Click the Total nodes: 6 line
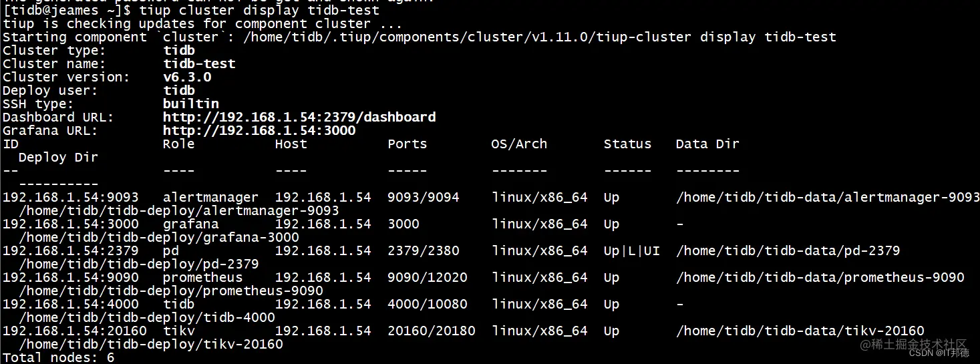 pyautogui.click(x=58, y=357)
